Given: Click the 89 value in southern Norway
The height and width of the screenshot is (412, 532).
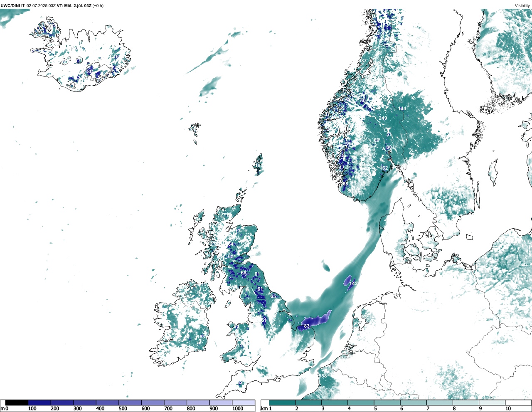Looking at the screenshot, I should (377, 140).
